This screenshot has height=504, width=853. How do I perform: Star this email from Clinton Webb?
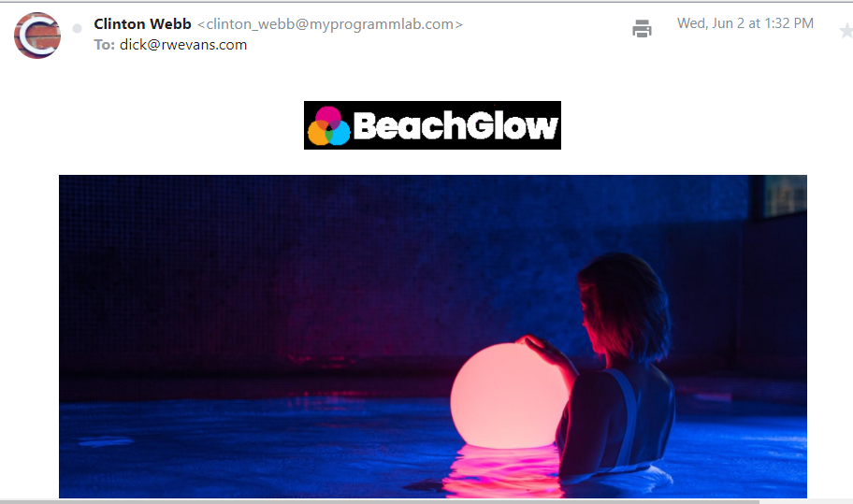(x=847, y=31)
